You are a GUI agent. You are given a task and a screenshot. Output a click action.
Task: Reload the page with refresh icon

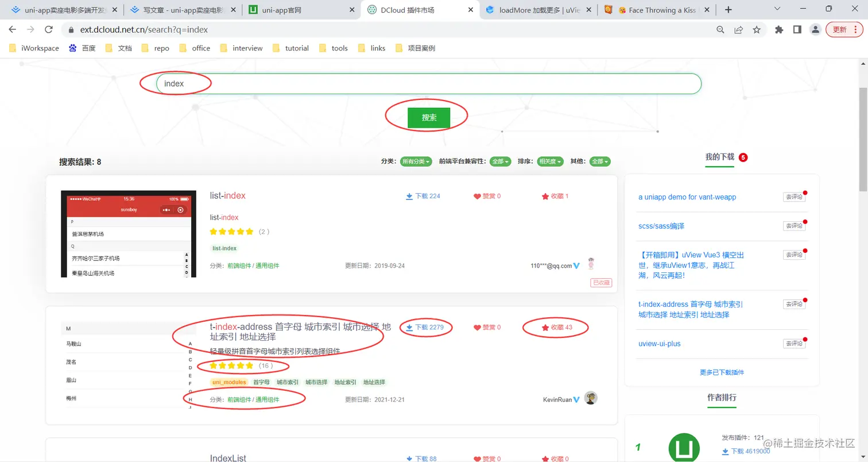49,29
